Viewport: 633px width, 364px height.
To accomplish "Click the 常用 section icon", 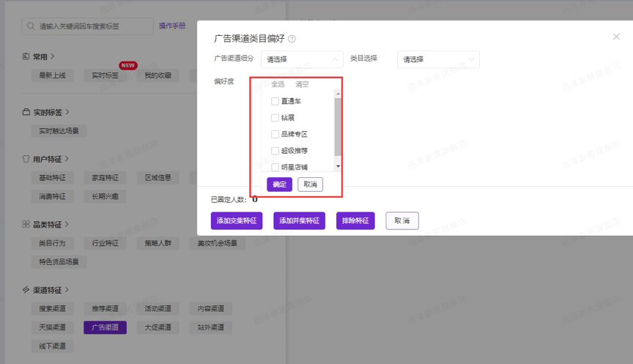I will point(26,56).
